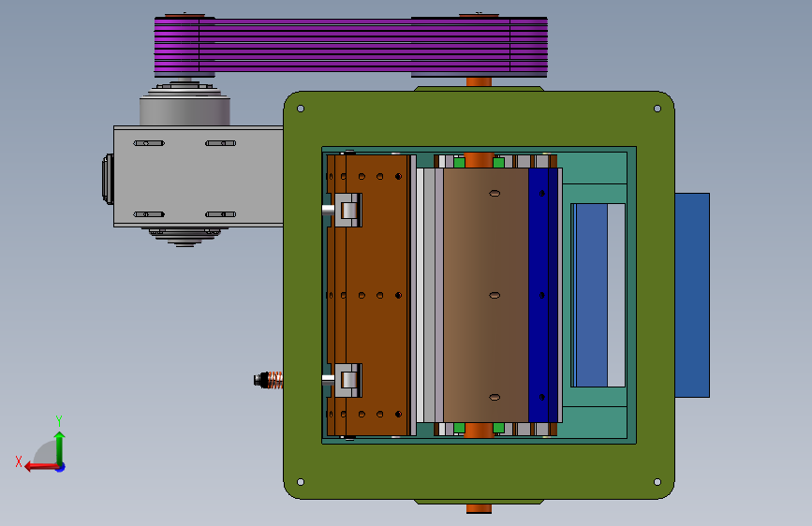The image size is (812, 526).
Task: Select the gray rectangular motor mounting box
Action: [x=199, y=176]
